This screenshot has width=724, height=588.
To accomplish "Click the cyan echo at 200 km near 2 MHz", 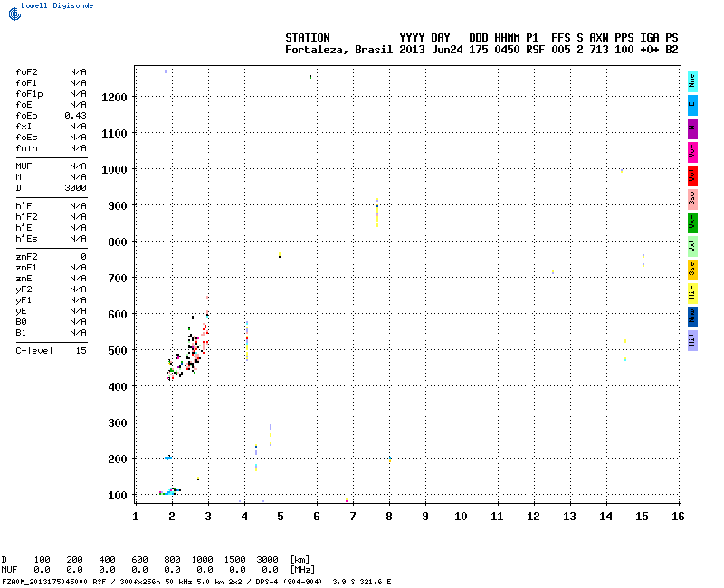I will tap(168, 458).
